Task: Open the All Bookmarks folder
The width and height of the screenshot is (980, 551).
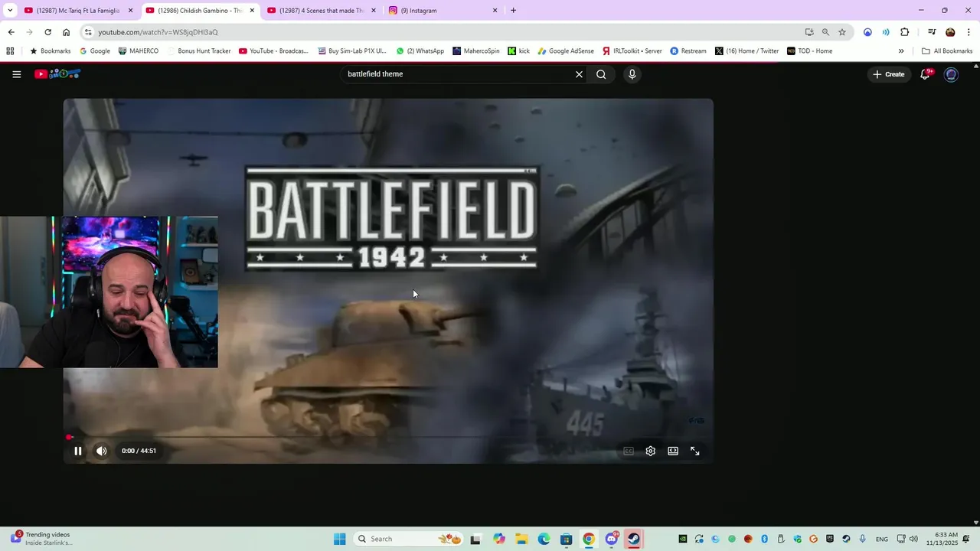Action: [947, 51]
